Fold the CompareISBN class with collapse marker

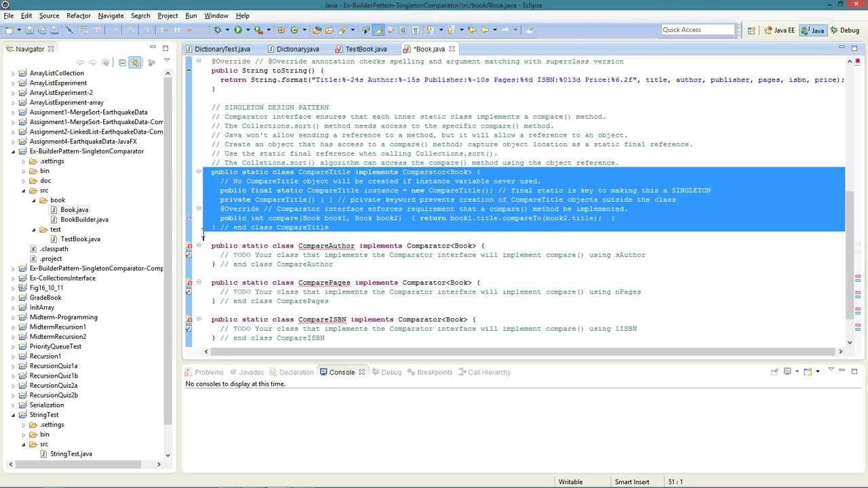click(199, 319)
